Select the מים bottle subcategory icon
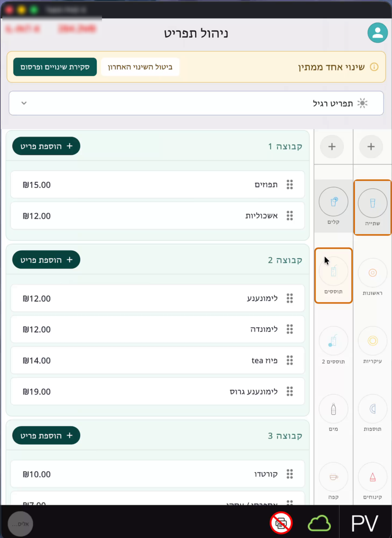Viewport: 392px width, 538px height. click(x=333, y=409)
